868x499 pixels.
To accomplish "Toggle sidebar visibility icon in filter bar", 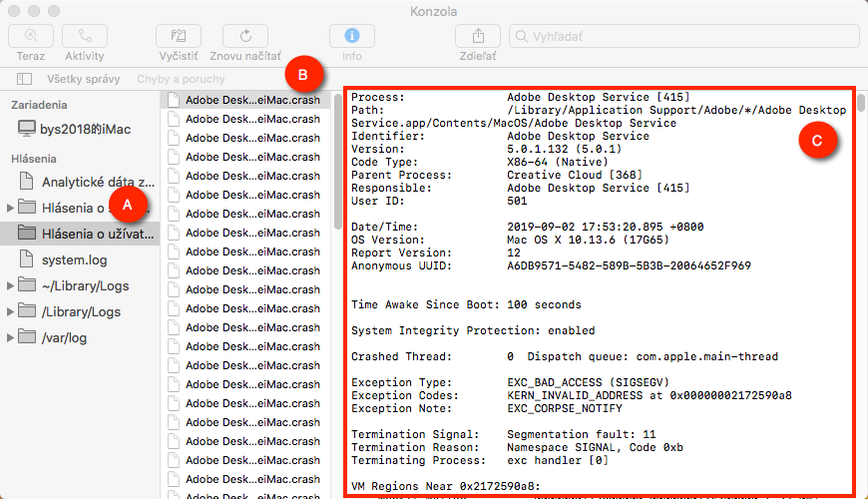I will point(24,79).
